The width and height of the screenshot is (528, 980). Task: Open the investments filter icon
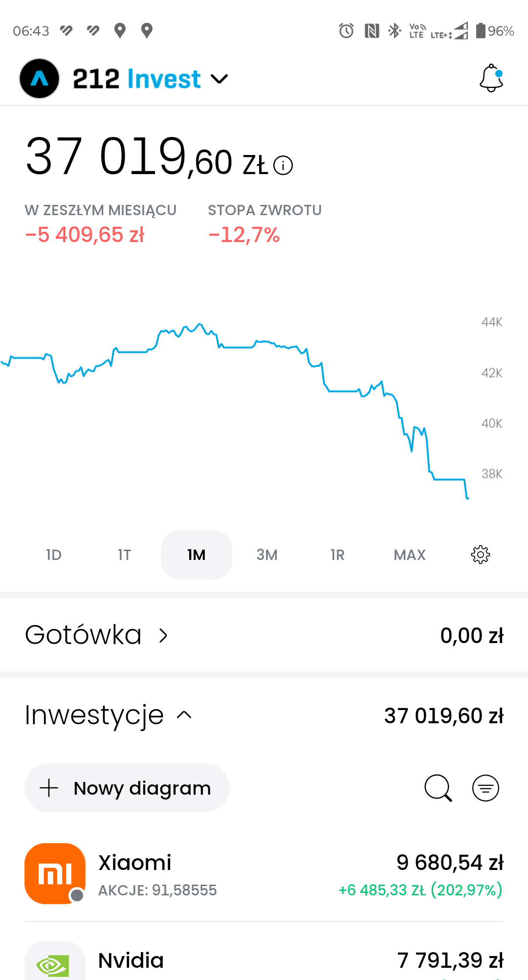coord(485,788)
